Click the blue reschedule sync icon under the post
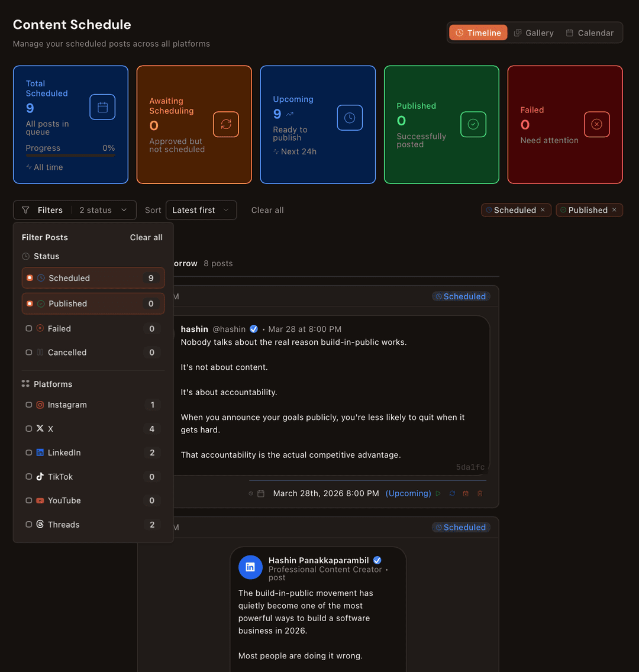The width and height of the screenshot is (639, 672). point(452,493)
